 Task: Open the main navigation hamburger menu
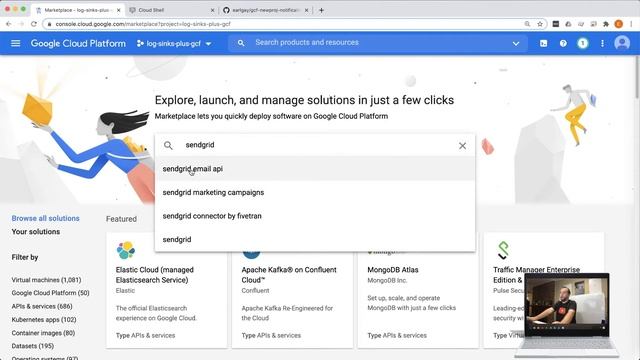[16, 43]
